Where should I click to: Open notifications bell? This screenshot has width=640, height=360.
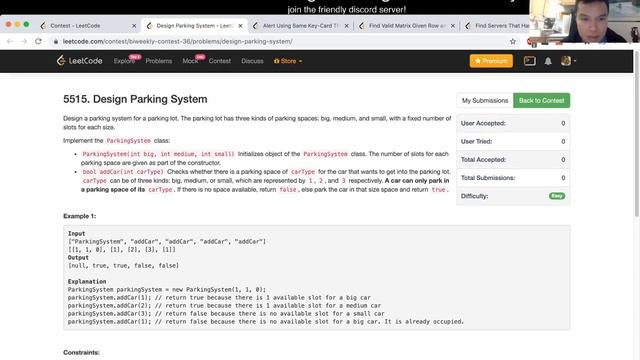(x=548, y=61)
